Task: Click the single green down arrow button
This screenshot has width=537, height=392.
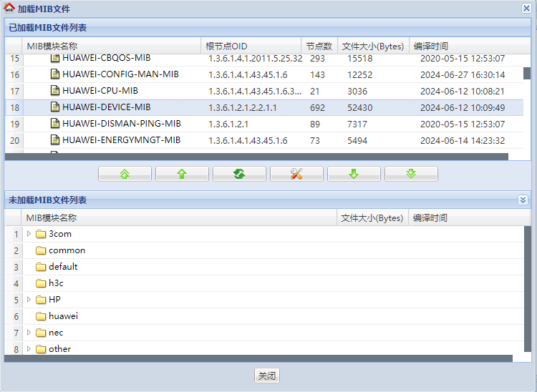Action: click(354, 174)
